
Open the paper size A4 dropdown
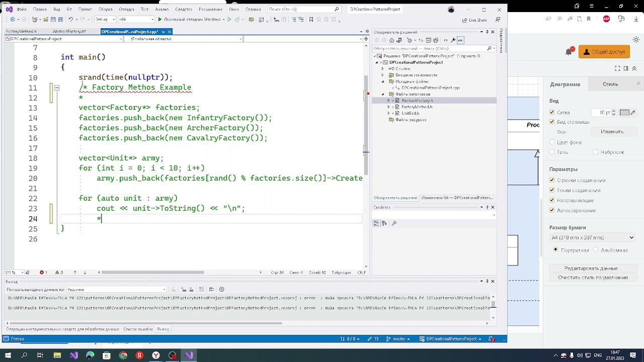593,237
